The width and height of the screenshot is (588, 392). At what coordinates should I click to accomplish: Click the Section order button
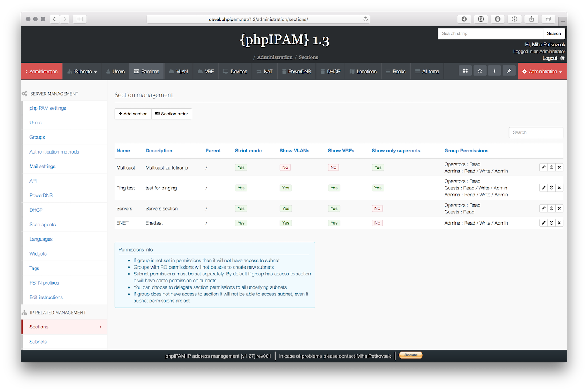(x=172, y=114)
